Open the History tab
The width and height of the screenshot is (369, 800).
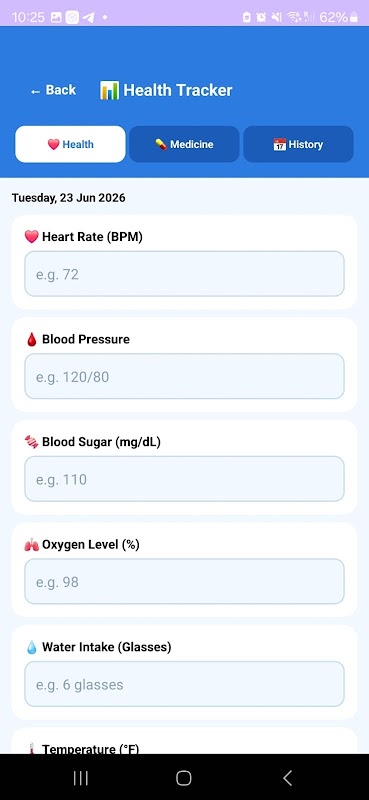[298, 144]
